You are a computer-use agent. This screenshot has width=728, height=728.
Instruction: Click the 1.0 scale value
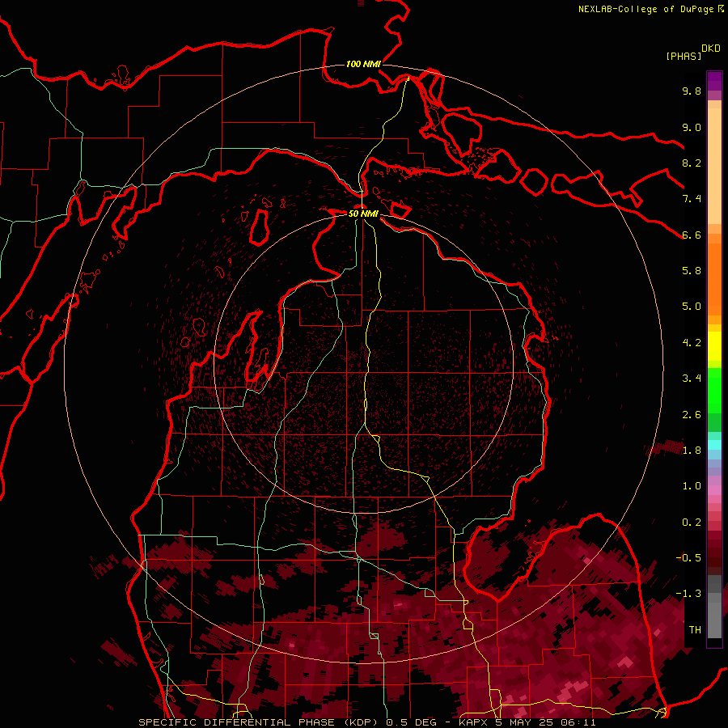(692, 486)
